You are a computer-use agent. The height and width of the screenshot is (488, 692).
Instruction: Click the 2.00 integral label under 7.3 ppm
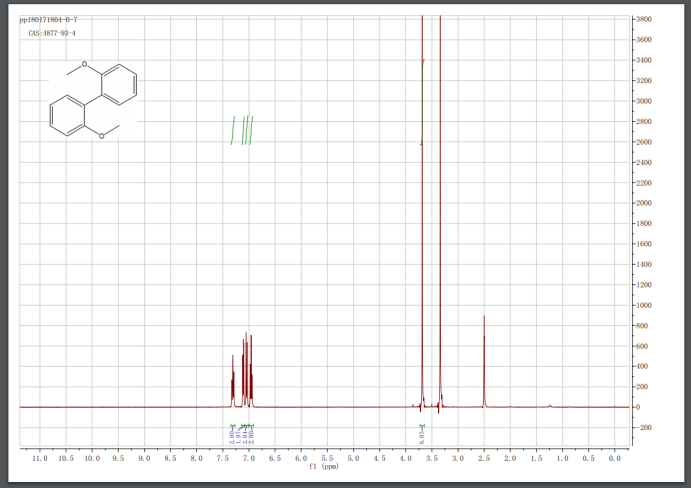232,436
